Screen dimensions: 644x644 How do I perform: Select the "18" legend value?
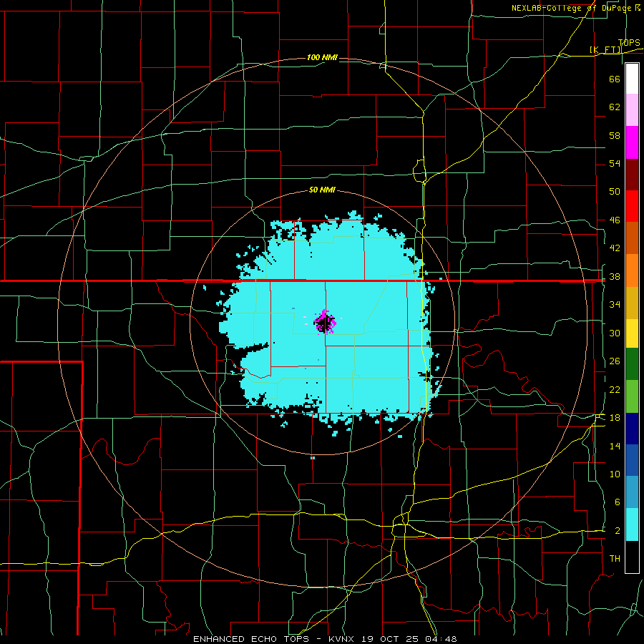click(x=615, y=418)
